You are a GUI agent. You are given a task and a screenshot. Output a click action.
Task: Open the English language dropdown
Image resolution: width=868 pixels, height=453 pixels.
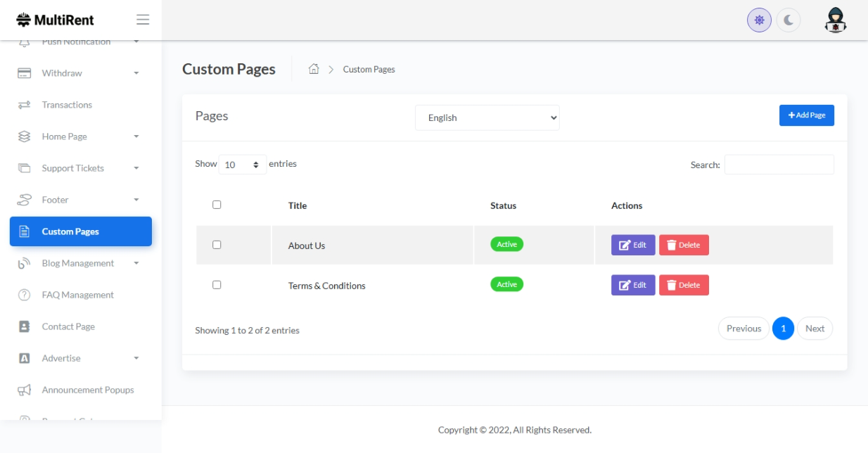point(487,117)
